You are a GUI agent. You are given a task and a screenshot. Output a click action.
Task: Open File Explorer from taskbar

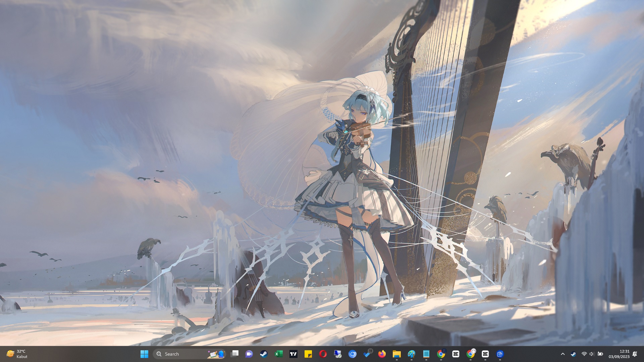[397, 354]
